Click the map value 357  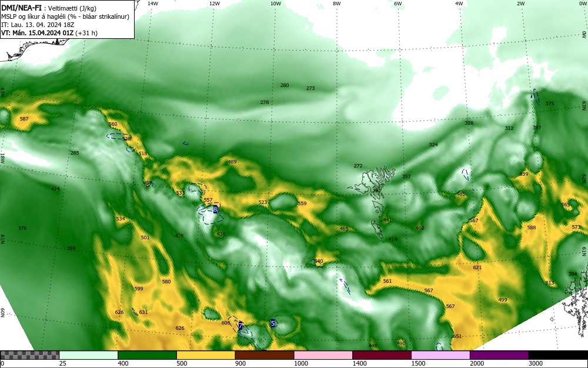[x=406, y=176]
